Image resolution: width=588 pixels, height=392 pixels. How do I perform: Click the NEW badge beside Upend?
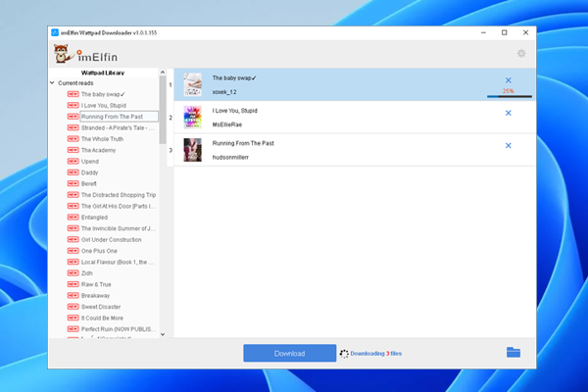(x=73, y=162)
